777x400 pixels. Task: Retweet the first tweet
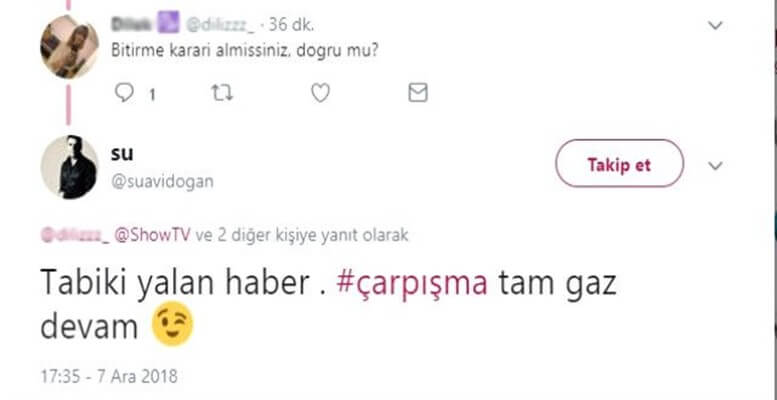click(221, 93)
